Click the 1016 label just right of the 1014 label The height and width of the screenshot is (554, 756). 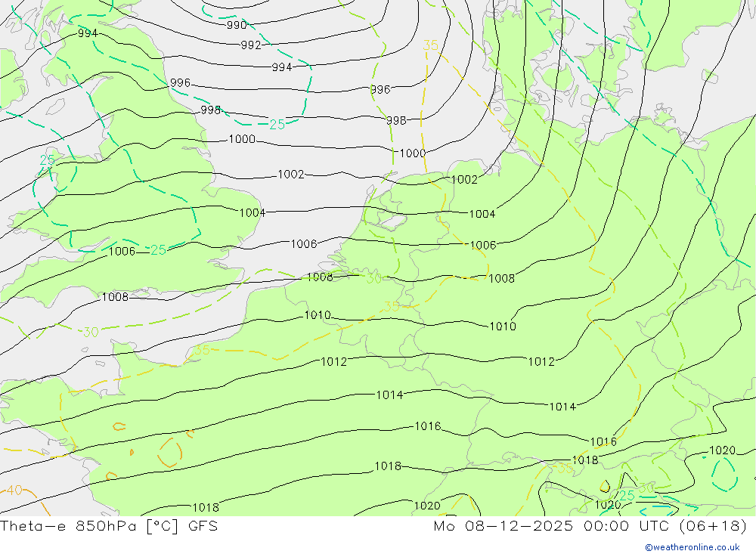click(428, 426)
